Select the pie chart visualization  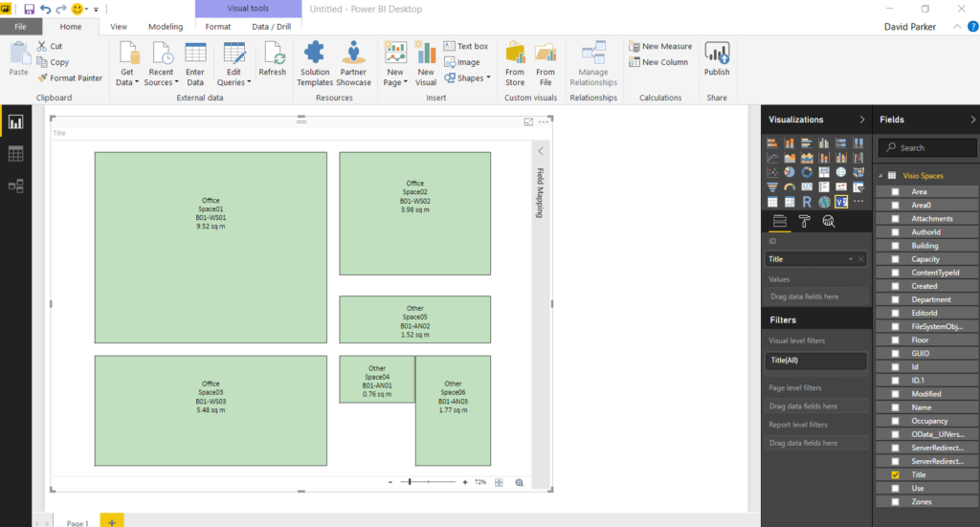pyautogui.click(x=790, y=172)
